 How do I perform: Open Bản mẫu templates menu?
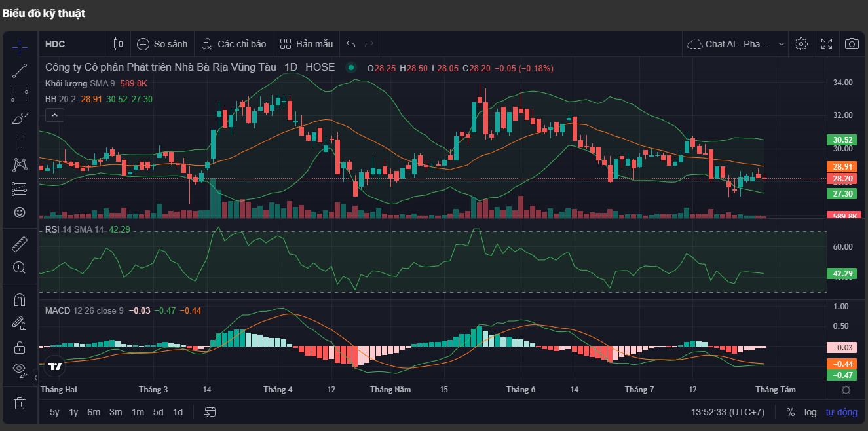[307, 44]
